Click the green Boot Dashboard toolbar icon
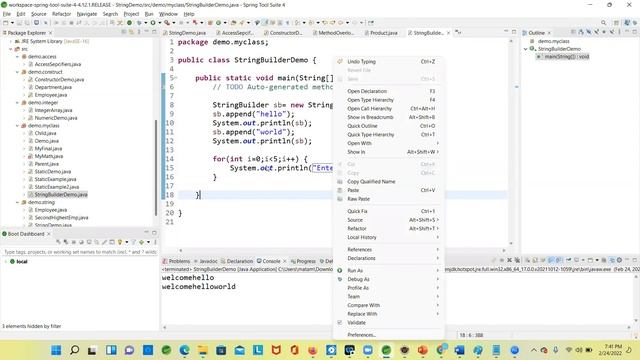Screen dimensions: 640x360 pos(130,23)
